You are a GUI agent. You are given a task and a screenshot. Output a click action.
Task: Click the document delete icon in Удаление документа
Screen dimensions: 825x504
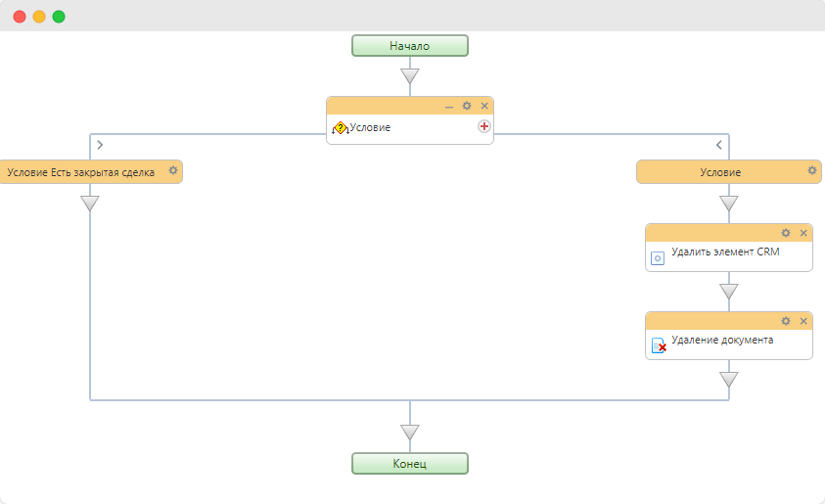pyautogui.click(x=659, y=345)
